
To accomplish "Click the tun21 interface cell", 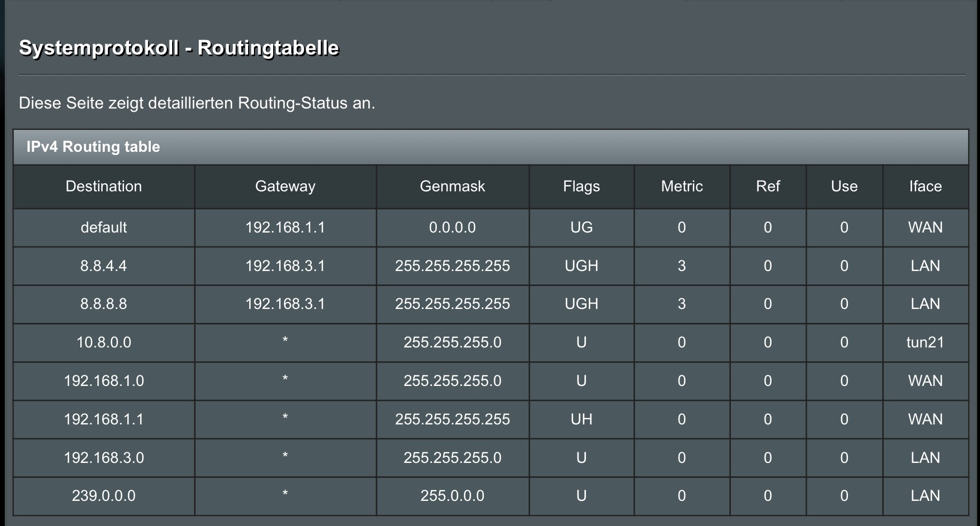I will [925, 342].
